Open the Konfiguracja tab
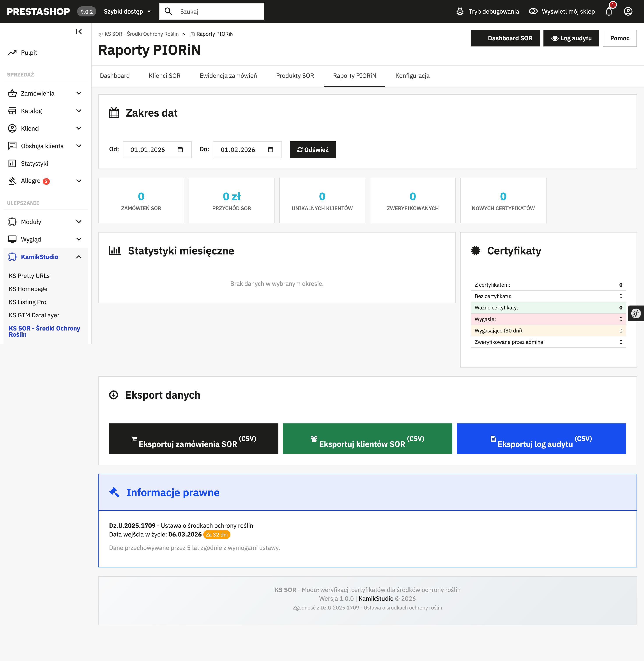Screen dimensions: 644x661 coord(412,76)
